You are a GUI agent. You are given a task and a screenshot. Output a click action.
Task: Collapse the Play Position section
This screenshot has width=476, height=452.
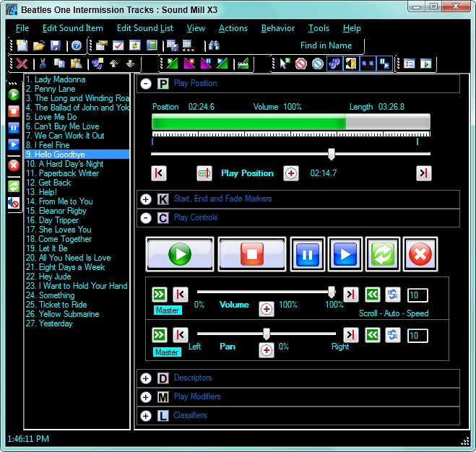tap(146, 84)
